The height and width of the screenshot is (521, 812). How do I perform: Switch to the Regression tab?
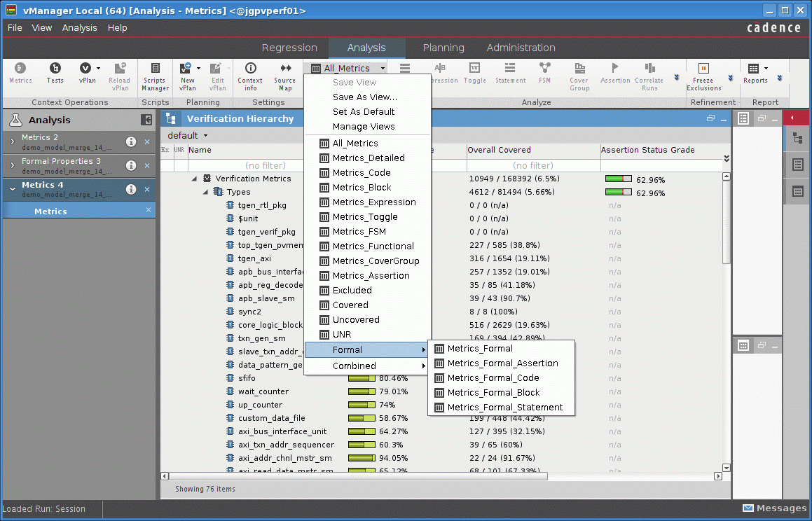(x=289, y=48)
